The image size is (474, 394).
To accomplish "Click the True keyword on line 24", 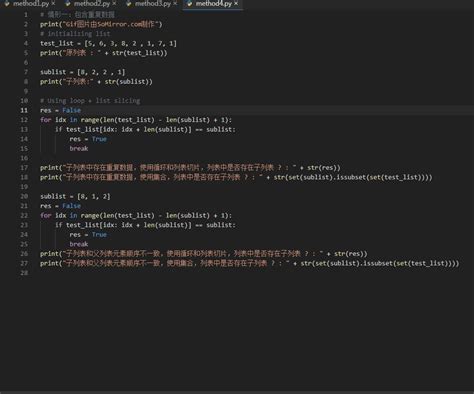I will click(x=99, y=235).
